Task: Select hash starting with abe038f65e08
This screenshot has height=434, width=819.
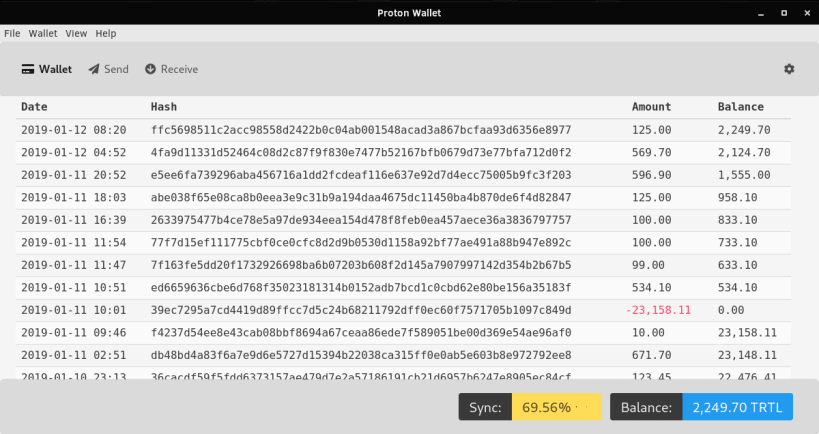Action: point(361,197)
